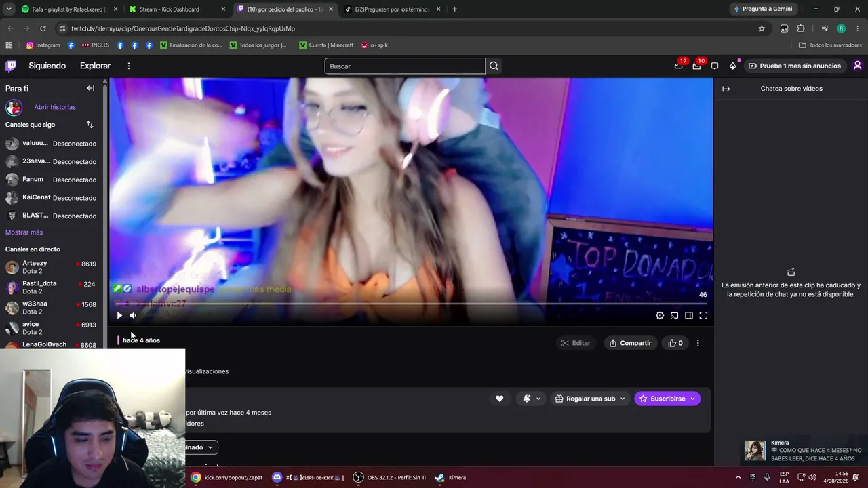Play the clip
The width and height of the screenshot is (868, 488).
coord(119,315)
